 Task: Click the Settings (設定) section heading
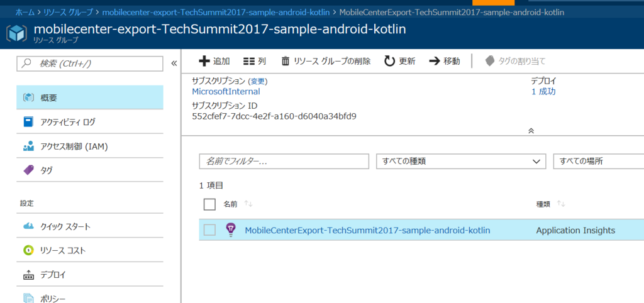click(26, 203)
